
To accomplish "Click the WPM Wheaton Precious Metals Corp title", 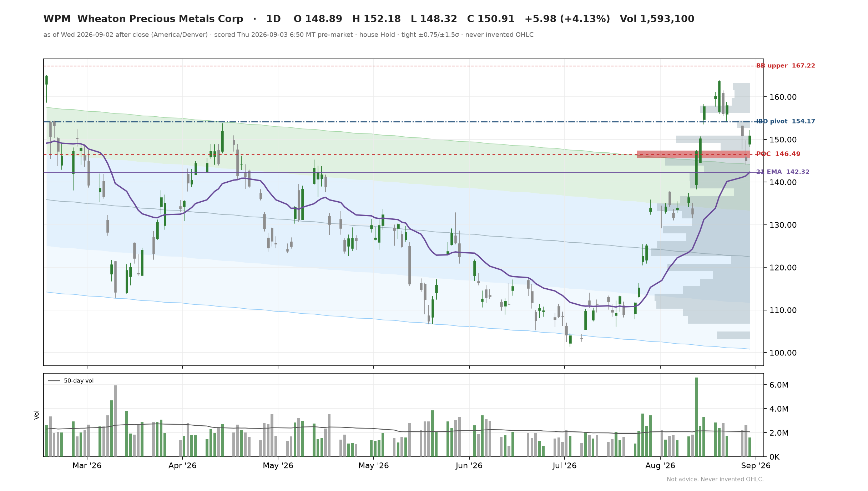I will pyautogui.click(x=143, y=19).
